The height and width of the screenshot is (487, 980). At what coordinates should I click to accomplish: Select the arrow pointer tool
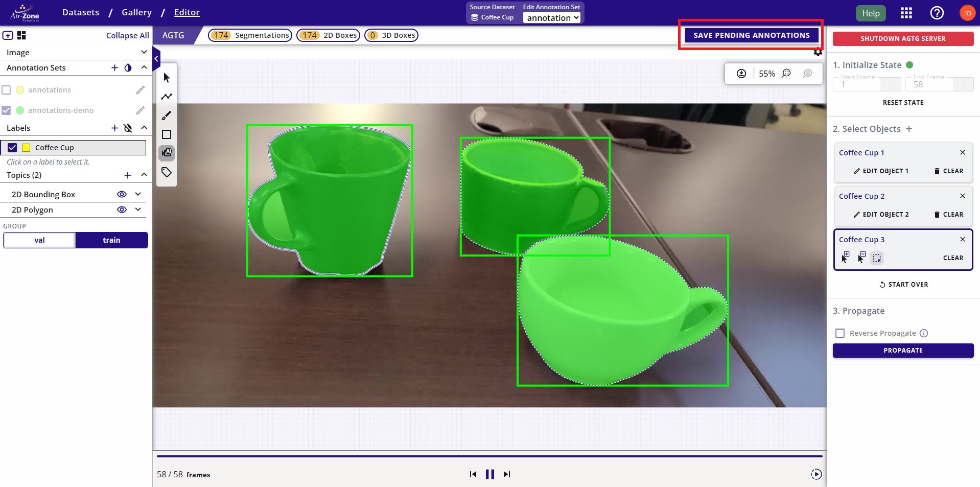167,78
